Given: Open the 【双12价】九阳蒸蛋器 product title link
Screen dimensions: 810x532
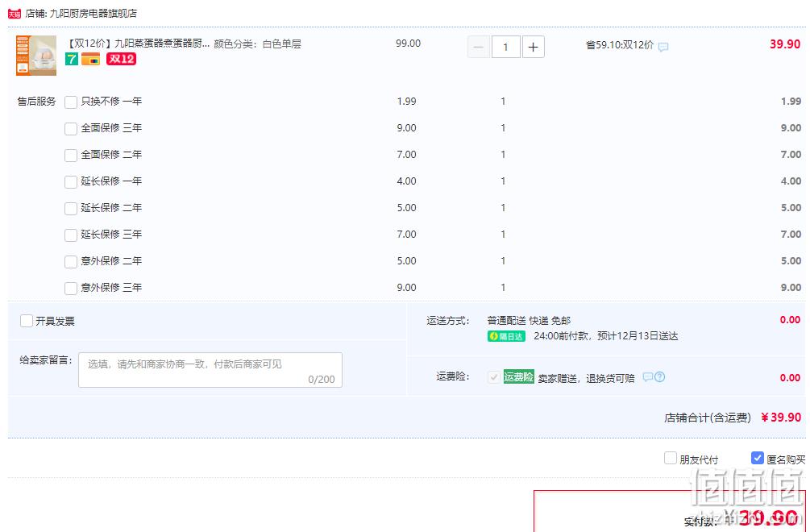Looking at the screenshot, I should click(139, 44).
